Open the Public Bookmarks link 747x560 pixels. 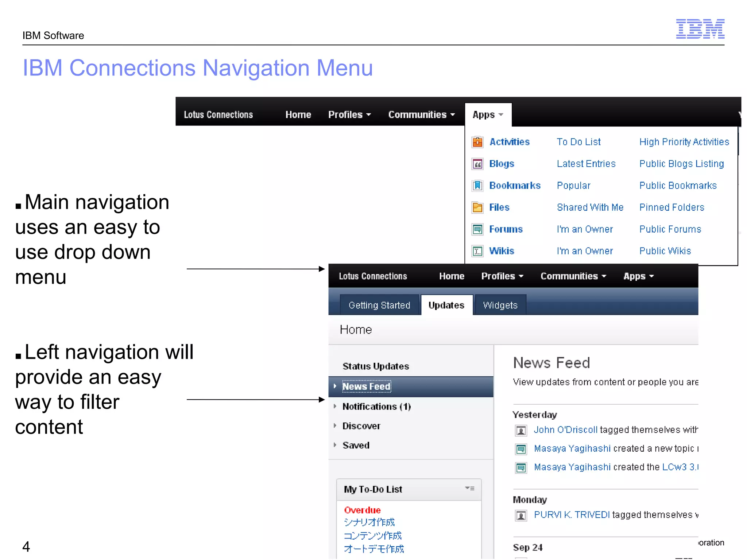(x=678, y=186)
